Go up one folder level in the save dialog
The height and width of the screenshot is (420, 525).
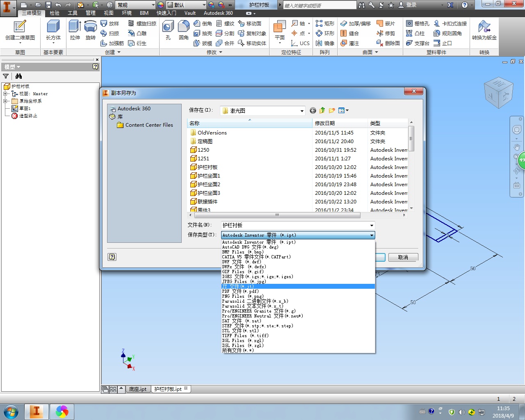[322, 110]
